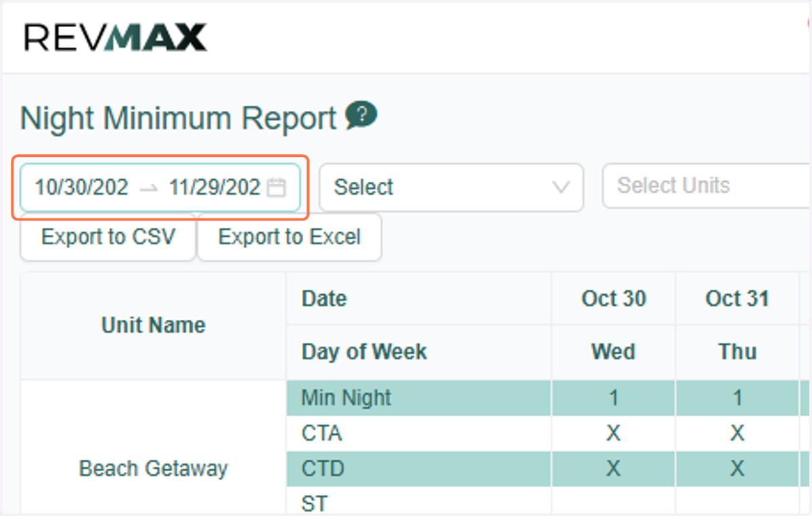The width and height of the screenshot is (812, 516).
Task: Click Min Night value for Oct 31
Action: (x=738, y=398)
